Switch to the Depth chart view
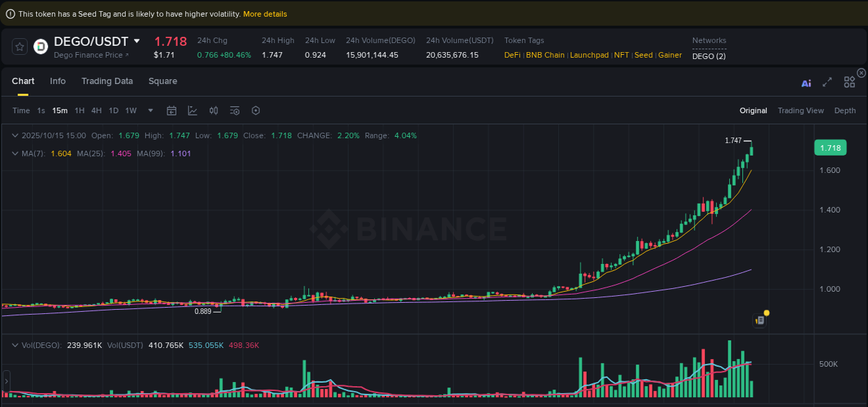868x407 pixels. tap(845, 110)
